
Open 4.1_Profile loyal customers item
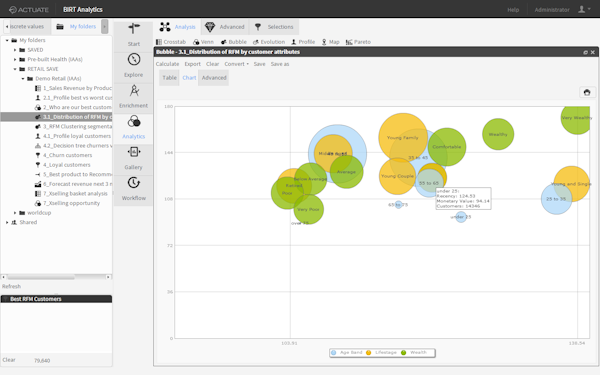pyautogui.click(x=73, y=136)
